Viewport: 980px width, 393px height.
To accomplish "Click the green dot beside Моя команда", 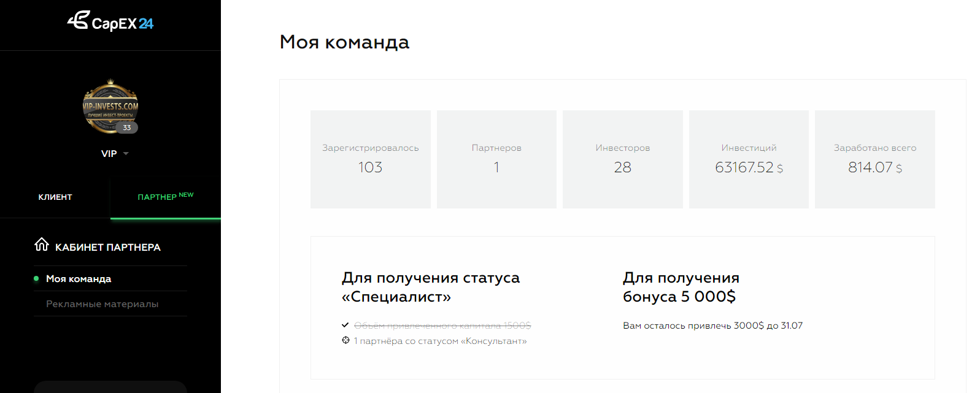I will click(36, 278).
